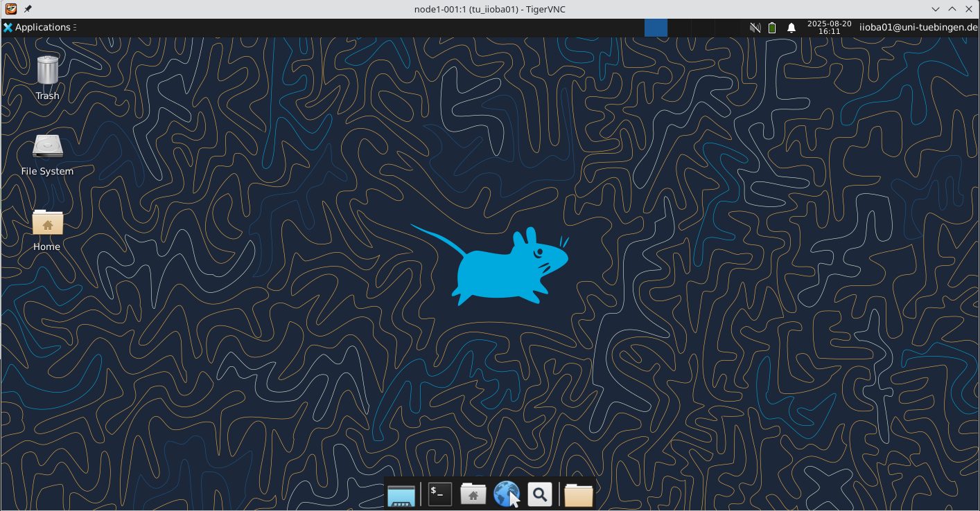Click the panel handle next to Applications
Screen dimensions: 980x511
[x=75, y=28]
